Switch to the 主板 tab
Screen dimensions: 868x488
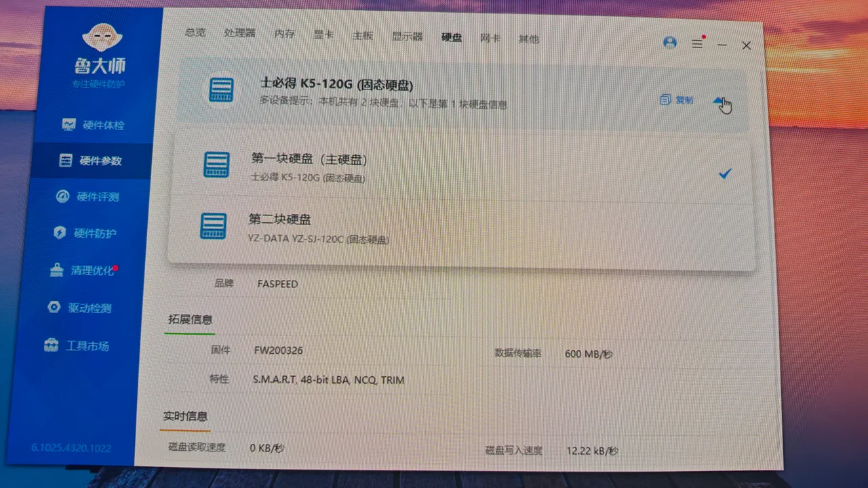point(363,36)
